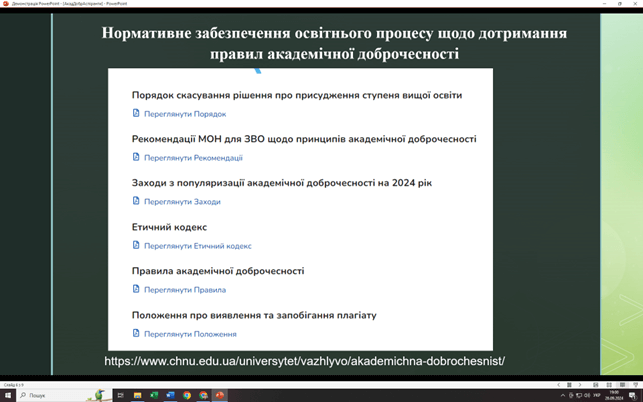Click the slide title about академічної доброчесності
The height and width of the screenshot is (402, 643).
pos(334,44)
